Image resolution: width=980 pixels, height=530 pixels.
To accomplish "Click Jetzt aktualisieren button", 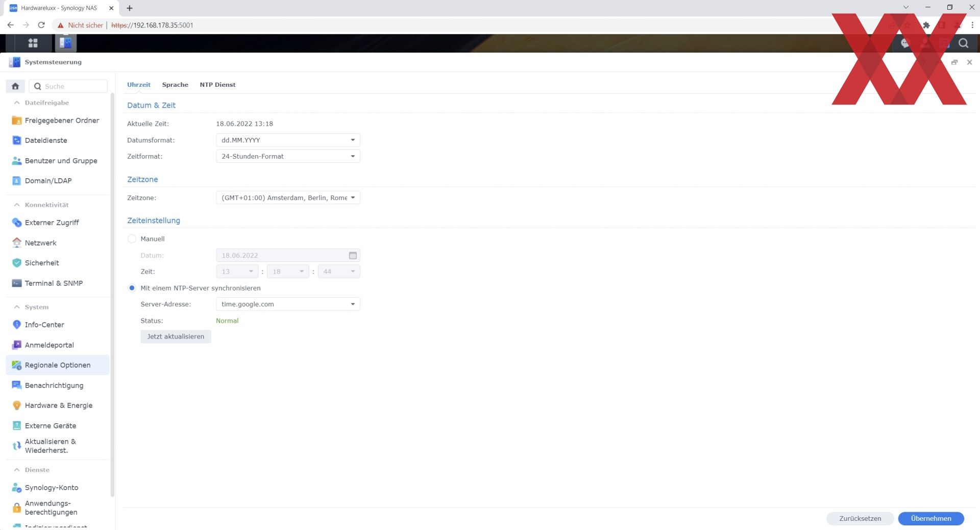I will (x=176, y=336).
